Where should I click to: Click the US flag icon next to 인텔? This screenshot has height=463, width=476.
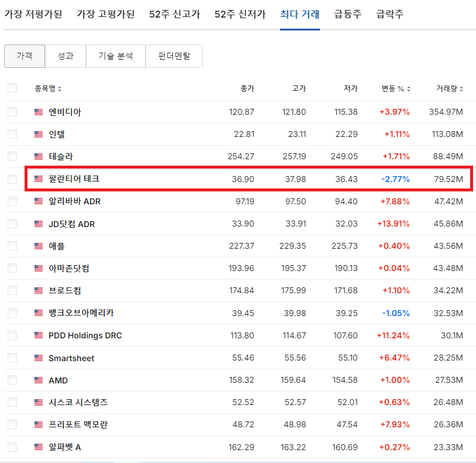39,134
